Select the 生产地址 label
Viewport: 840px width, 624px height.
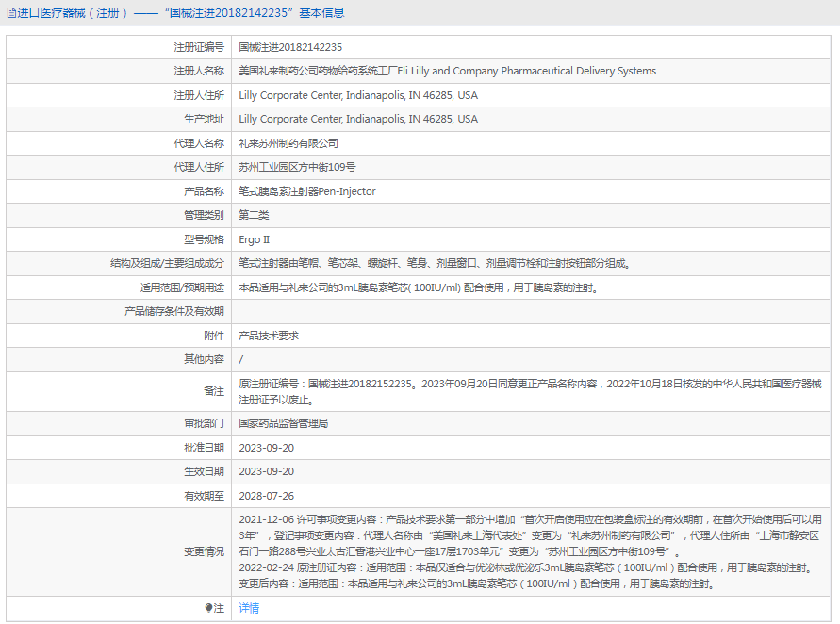[x=204, y=119]
